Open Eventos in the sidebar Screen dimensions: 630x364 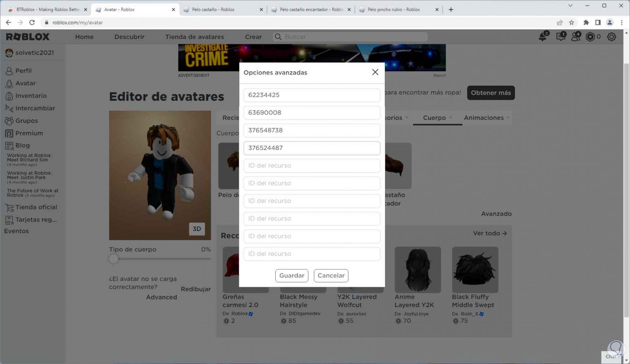click(16, 231)
